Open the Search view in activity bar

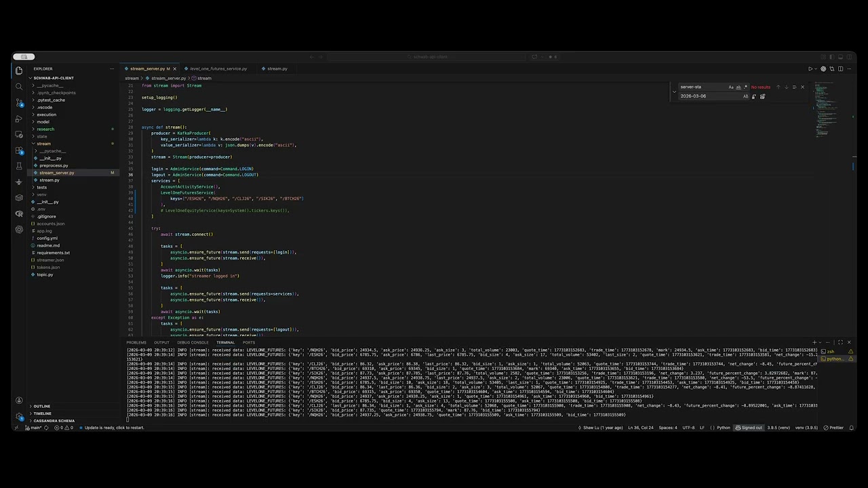coord(19,87)
